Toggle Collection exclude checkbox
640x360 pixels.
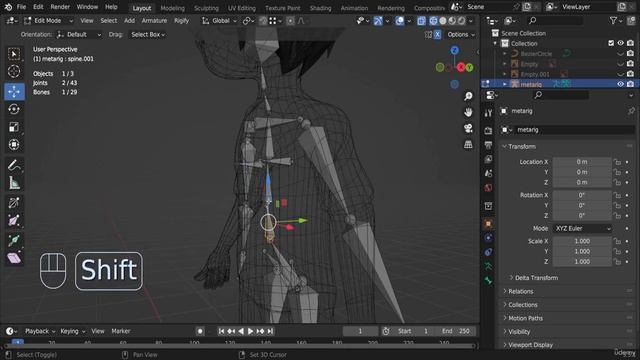point(611,43)
